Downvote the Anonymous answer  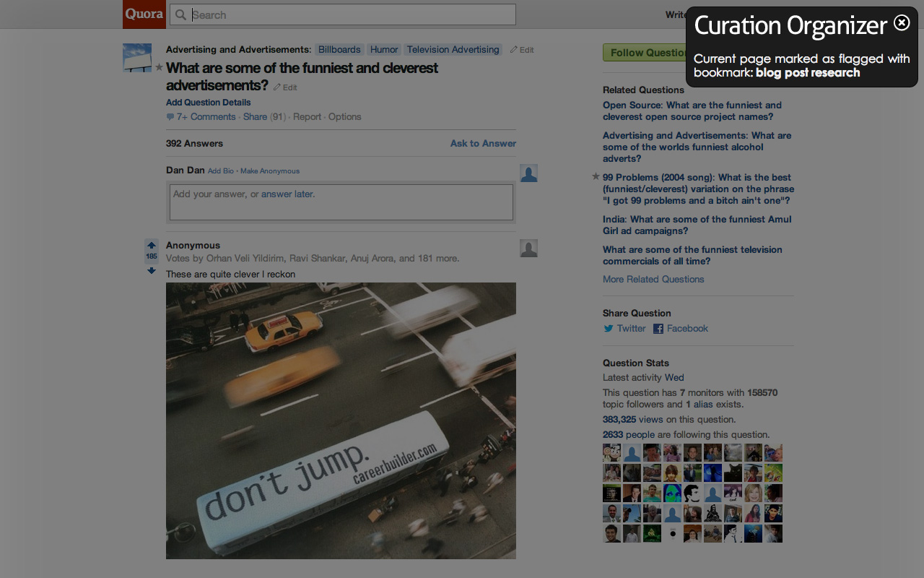click(x=152, y=271)
